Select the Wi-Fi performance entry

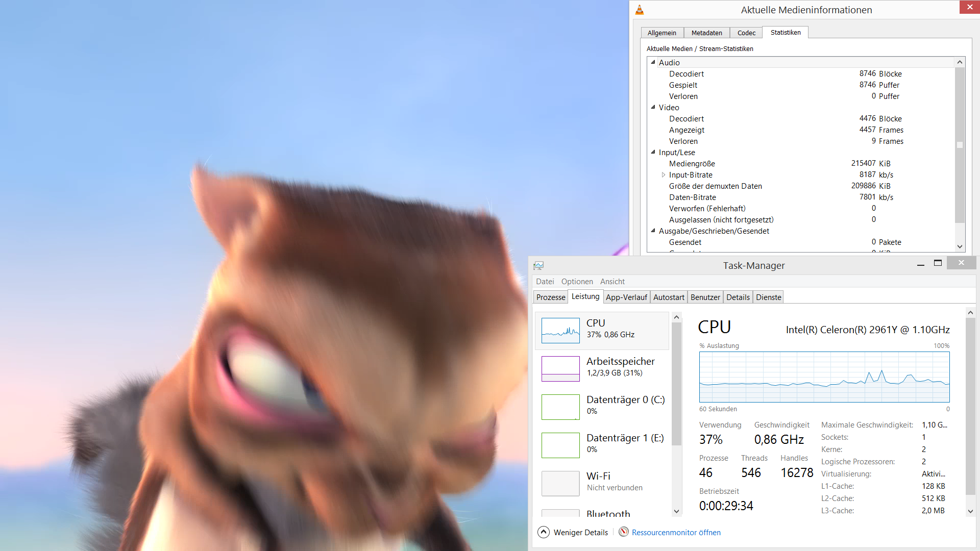[602, 483]
